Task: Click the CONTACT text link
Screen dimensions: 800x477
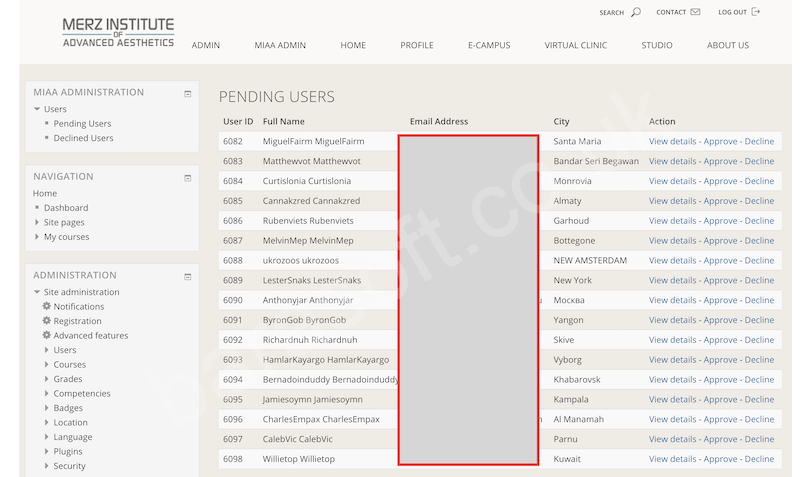Action: (x=671, y=12)
